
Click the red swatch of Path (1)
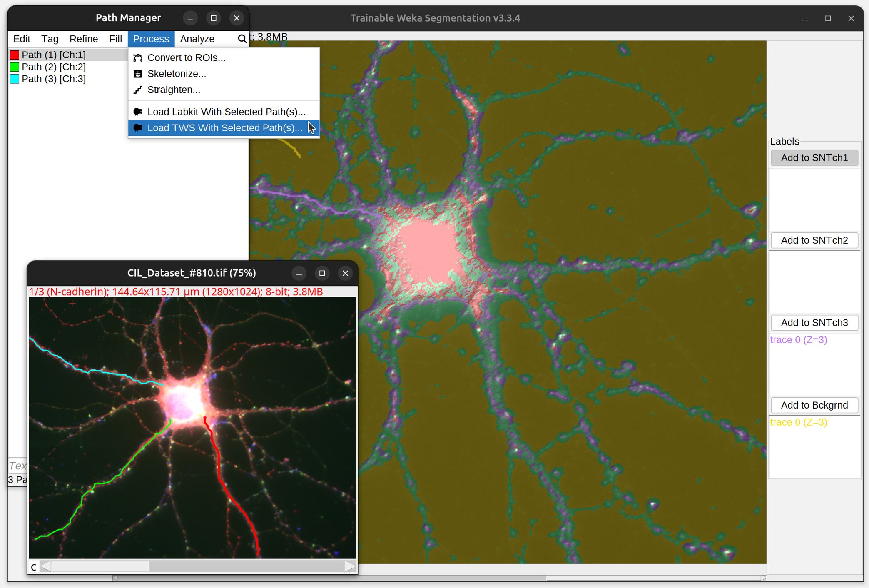click(15, 55)
